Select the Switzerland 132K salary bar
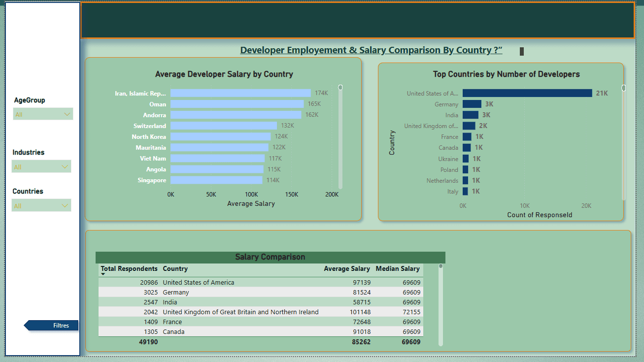 [224, 126]
